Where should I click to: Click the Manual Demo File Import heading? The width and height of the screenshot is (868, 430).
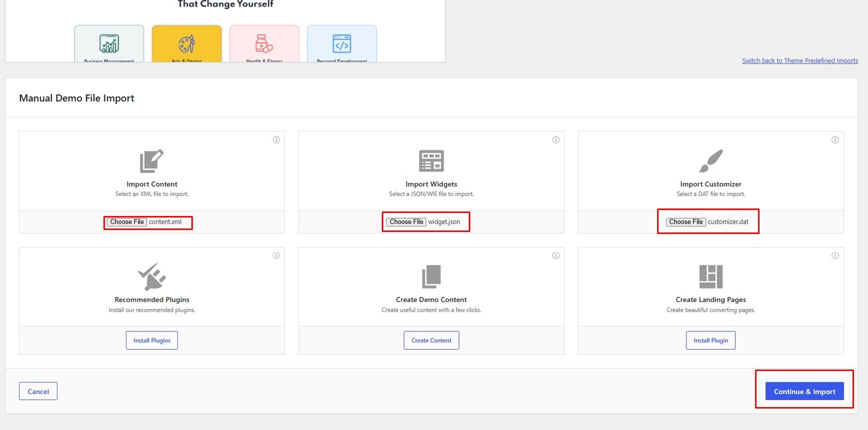(x=76, y=98)
